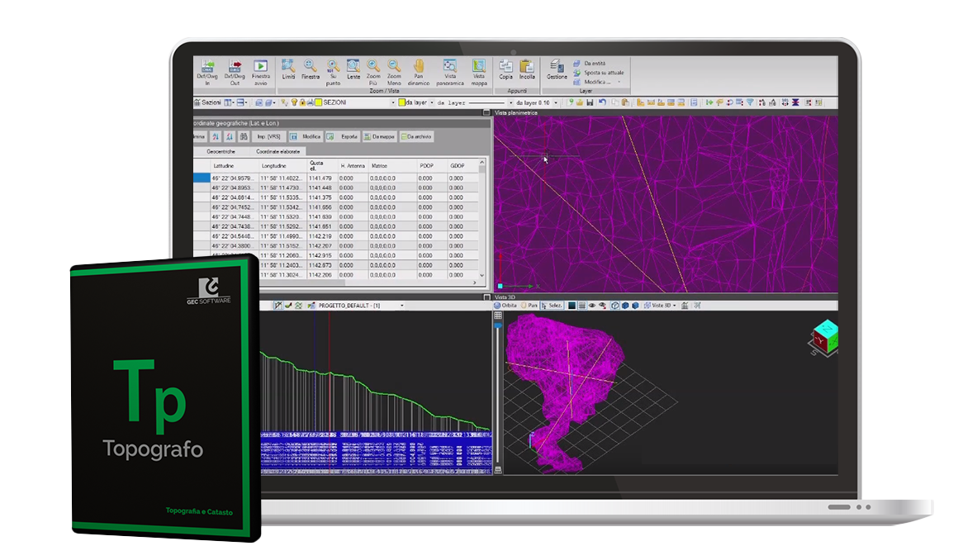Activate the Pan tool in Vista 3D
The image size is (958, 560).
[x=529, y=306]
